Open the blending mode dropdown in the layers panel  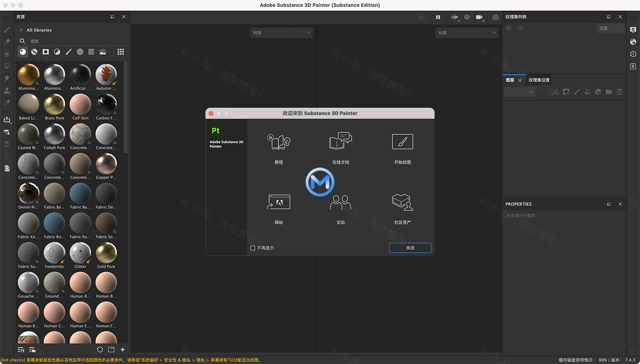pos(519,92)
